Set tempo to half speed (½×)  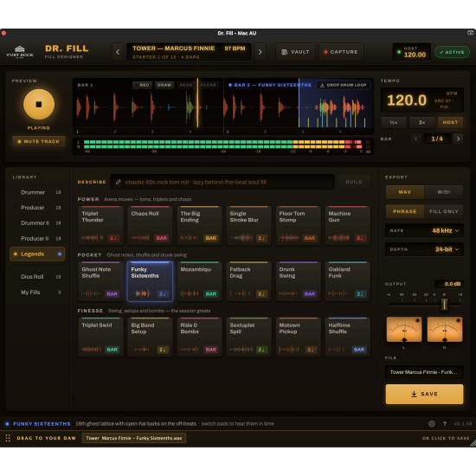point(394,122)
